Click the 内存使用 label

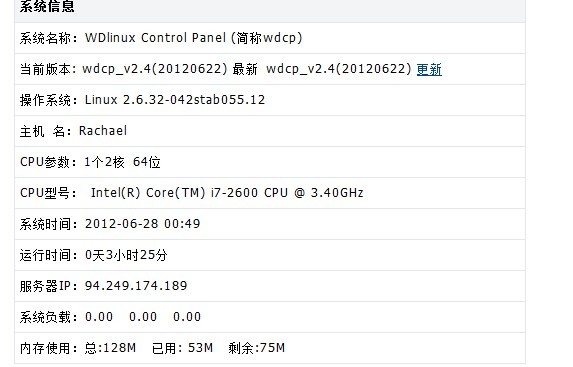tap(45, 348)
